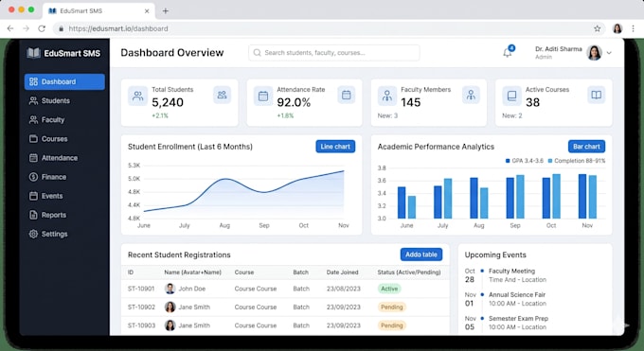Bookmark the page with the star icon
Screen dimensions: 644x351
[x=598, y=28]
